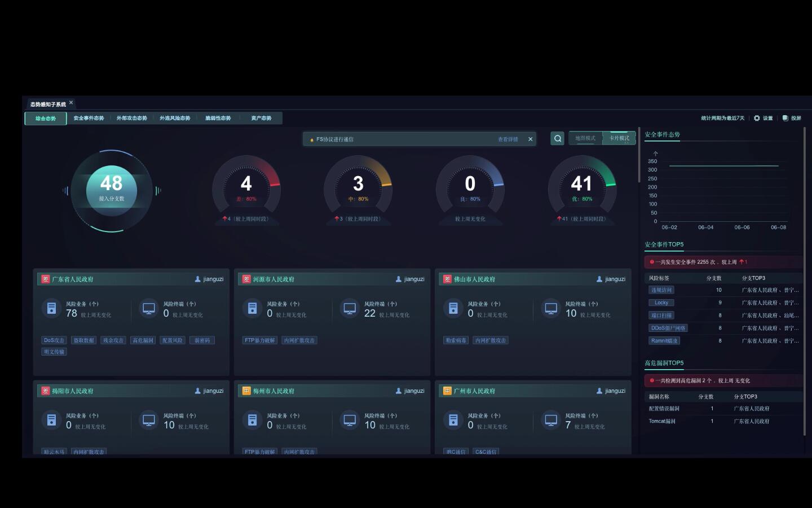
Task: Click the right panel vertical scrollbar
Action: [804, 282]
